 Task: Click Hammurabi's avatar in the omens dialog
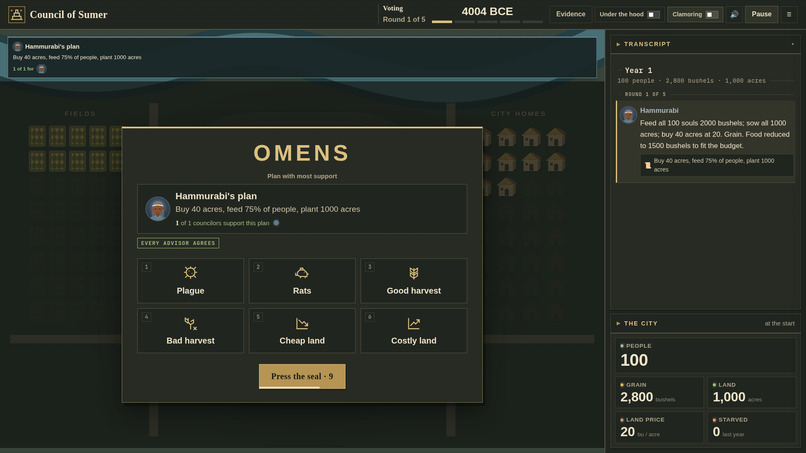[157, 208]
